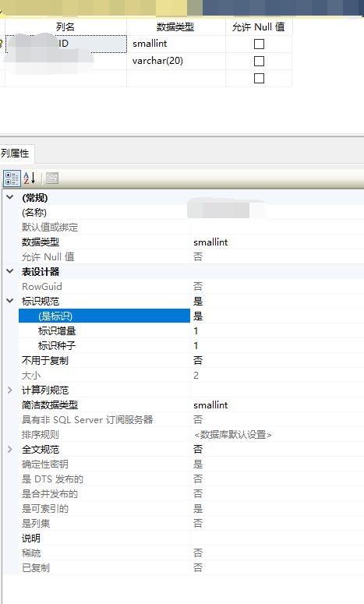Viewport: 364px width, 604px height.
Task: Select the varchar(20) data type cell
Action: point(175,61)
